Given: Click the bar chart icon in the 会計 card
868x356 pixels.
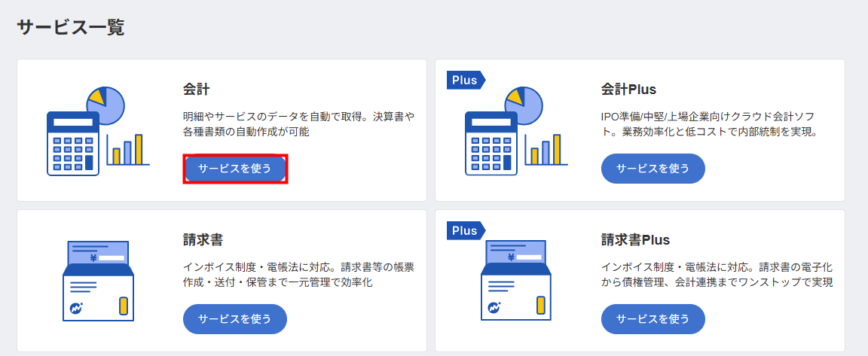Looking at the screenshot, I should (x=128, y=150).
